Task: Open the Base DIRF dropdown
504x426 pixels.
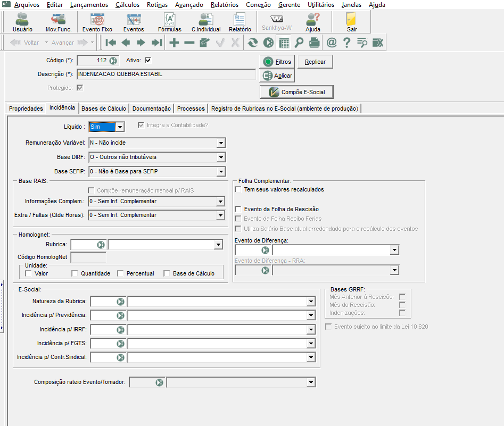Action: tap(221, 157)
